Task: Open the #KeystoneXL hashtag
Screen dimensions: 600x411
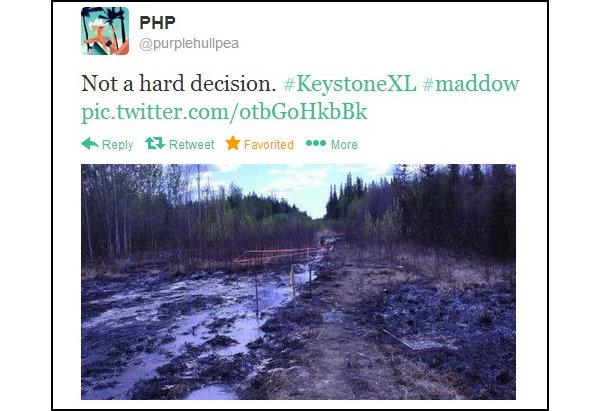Action: point(350,83)
